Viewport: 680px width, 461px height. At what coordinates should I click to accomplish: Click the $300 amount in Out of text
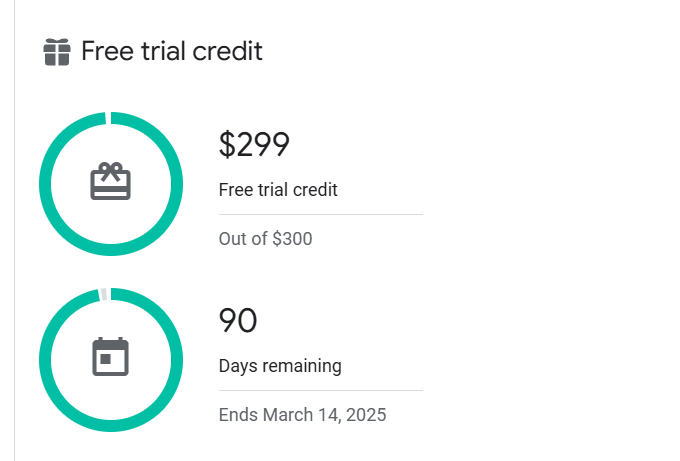pos(292,239)
